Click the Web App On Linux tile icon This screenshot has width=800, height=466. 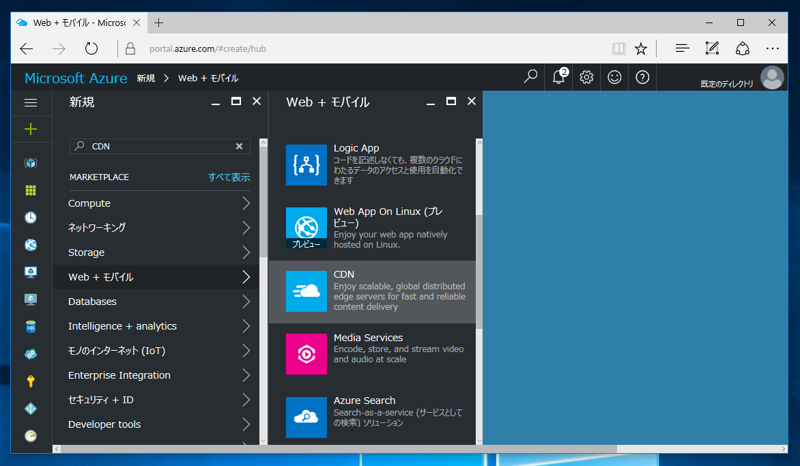pos(306,228)
